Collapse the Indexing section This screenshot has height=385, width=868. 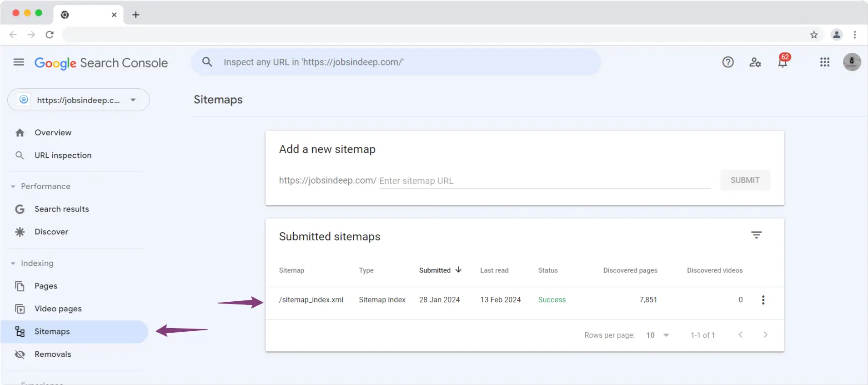pos(13,263)
